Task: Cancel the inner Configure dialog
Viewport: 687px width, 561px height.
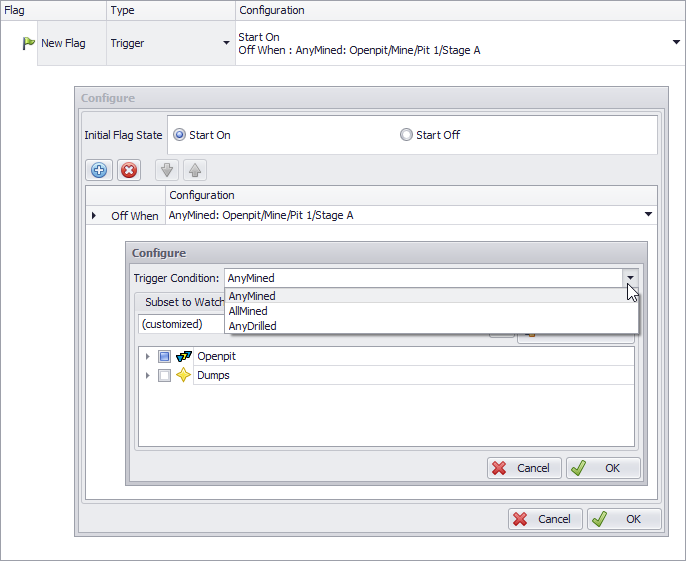Action: coord(524,468)
